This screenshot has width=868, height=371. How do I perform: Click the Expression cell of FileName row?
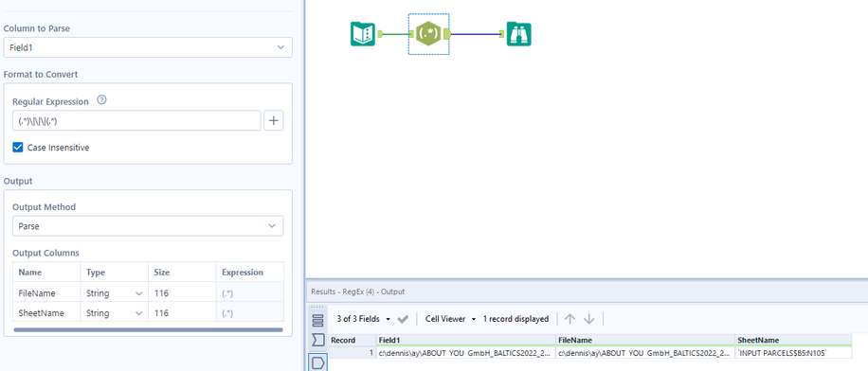click(249, 293)
